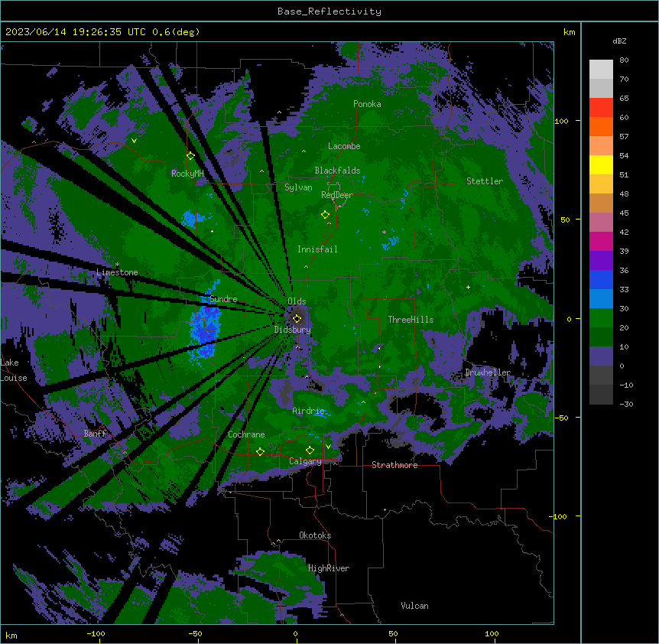
Task: Click the Cochrane city label
Action: click(246, 434)
